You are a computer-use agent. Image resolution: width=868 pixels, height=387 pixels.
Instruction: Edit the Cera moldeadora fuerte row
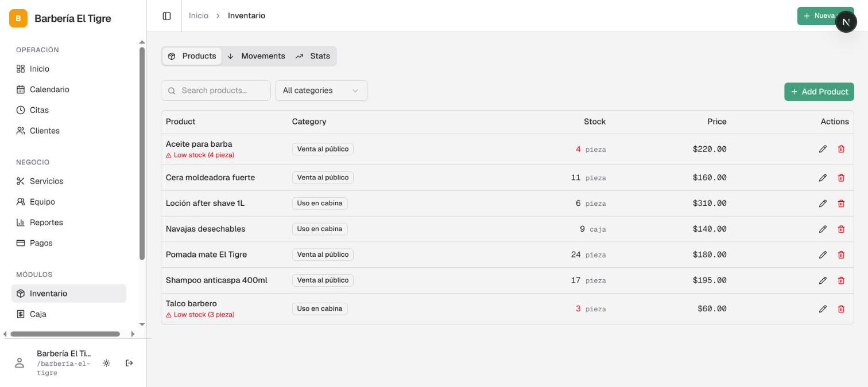tap(823, 178)
